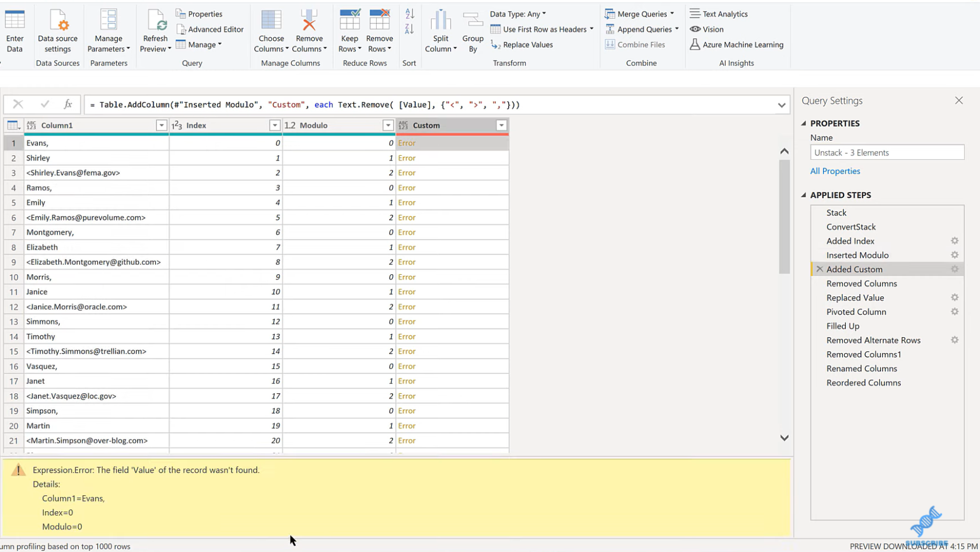Close the Query Settings pane
Viewport: 980px width, 552px height.
point(959,101)
